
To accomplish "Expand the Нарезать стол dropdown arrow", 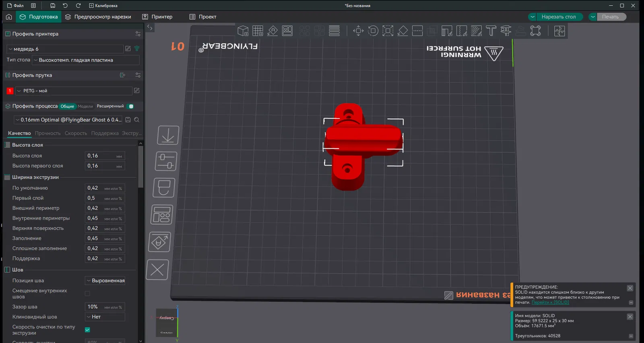I will (533, 17).
